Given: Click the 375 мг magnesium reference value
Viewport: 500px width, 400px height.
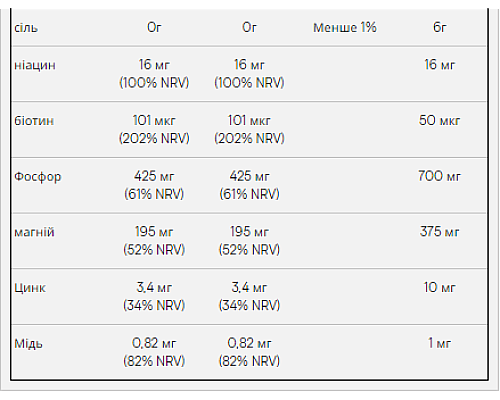Looking at the screenshot, I should 440,232.
